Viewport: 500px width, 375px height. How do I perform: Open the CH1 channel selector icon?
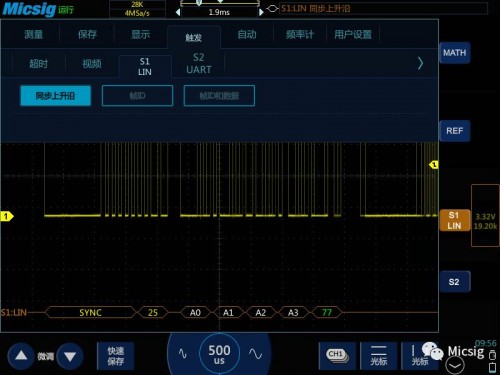(x=337, y=356)
